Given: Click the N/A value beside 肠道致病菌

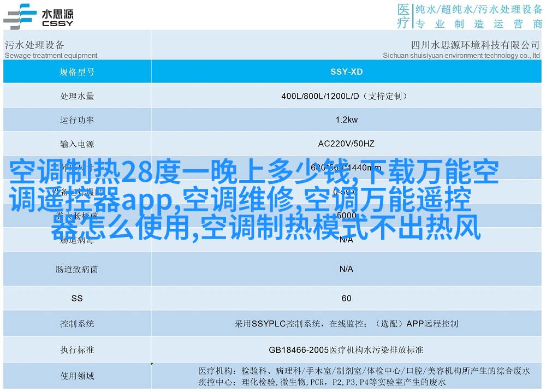Looking at the screenshot, I should click(346, 269).
